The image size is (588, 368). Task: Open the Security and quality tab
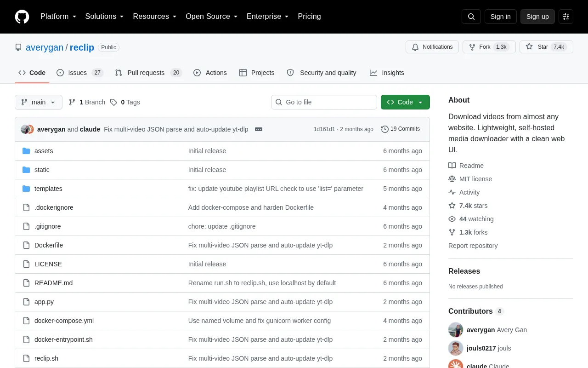point(322,73)
